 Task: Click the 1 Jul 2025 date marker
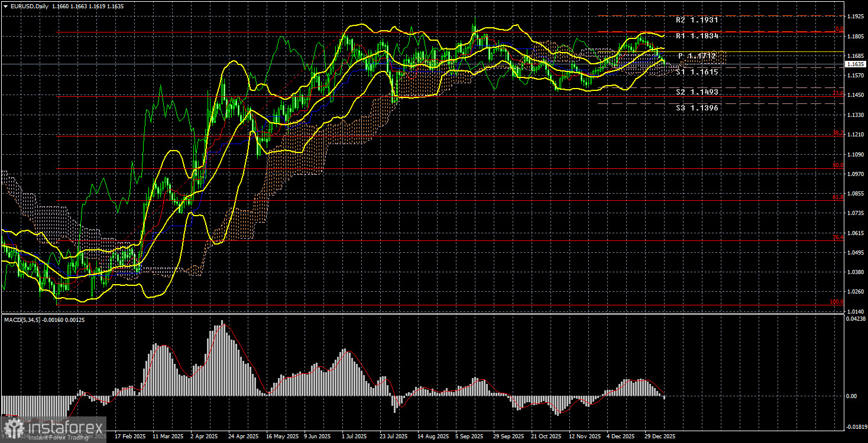point(353,437)
